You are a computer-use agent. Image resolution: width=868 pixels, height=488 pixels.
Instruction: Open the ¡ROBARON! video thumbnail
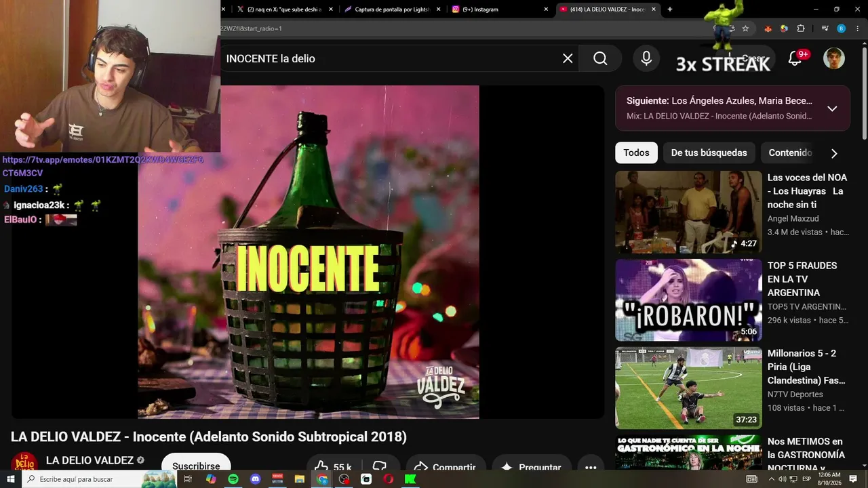tap(688, 300)
